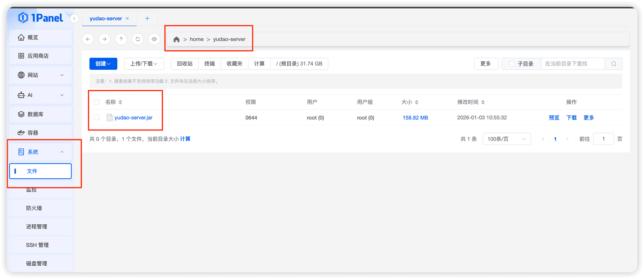The image size is (644, 279).
Task: Click the forward navigation arrow icon
Action: click(x=104, y=39)
